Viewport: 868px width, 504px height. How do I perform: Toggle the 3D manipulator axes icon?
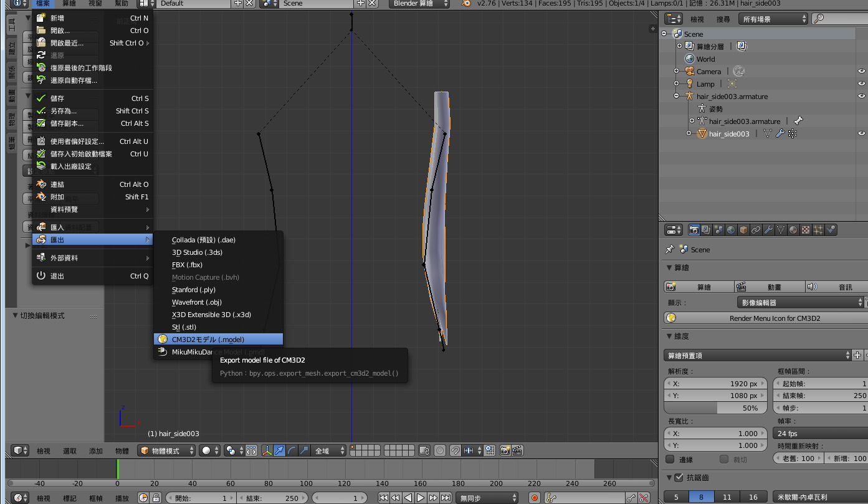coord(267,450)
